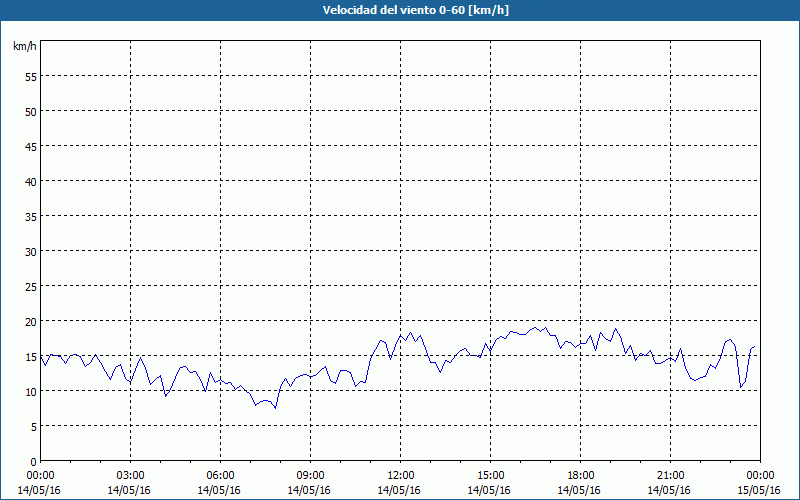Click the x-axis time label '06:00'
Image resolution: width=800 pixels, height=500 pixels.
pos(220,476)
